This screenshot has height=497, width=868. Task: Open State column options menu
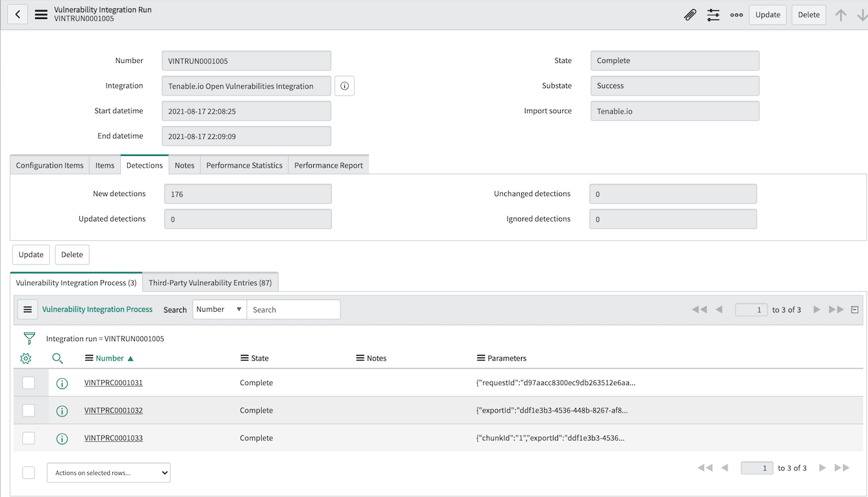[x=244, y=358]
